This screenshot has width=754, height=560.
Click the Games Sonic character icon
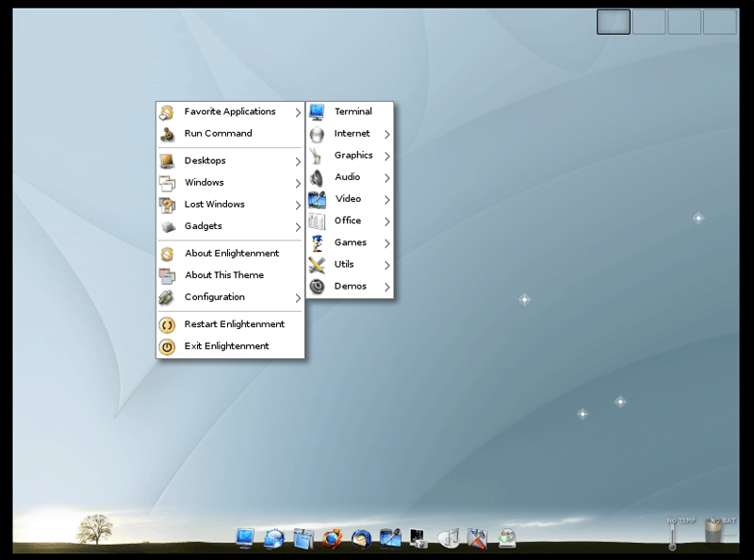317,243
